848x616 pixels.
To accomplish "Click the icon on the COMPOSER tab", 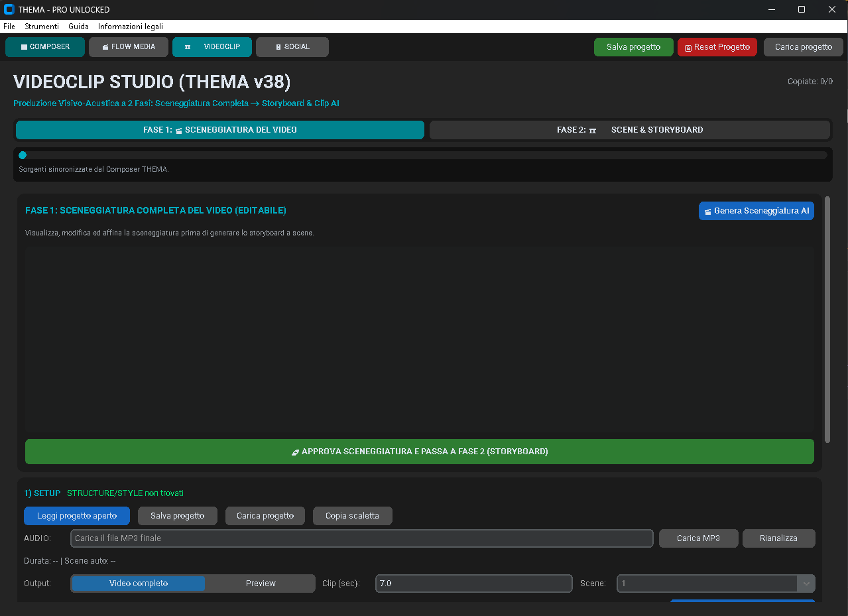I will (25, 47).
